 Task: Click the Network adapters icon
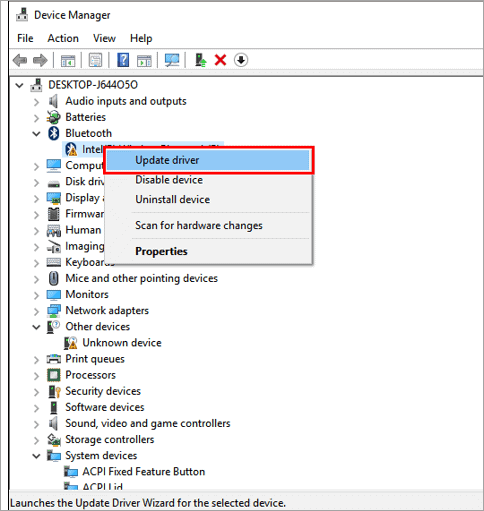pyautogui.click(x=54, y=311)
